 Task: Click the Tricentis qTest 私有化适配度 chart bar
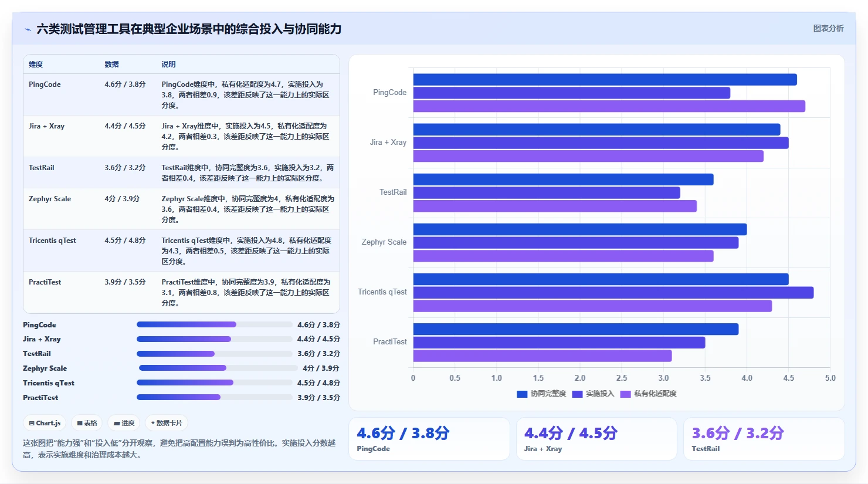coord(592,306)
